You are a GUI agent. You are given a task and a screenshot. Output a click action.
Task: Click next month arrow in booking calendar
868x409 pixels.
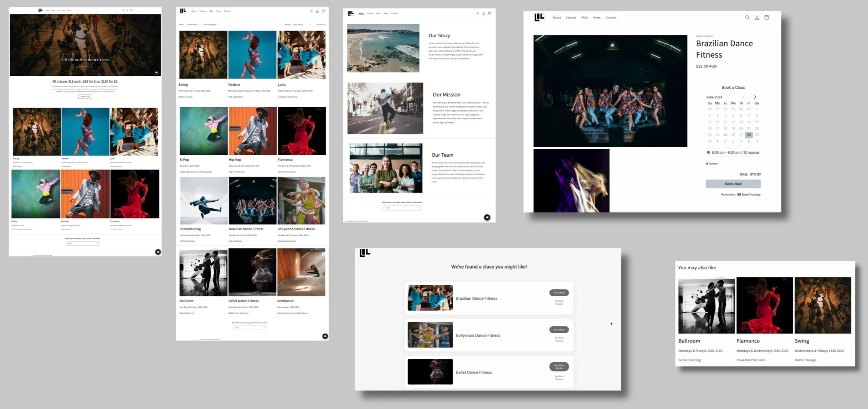point(755,97)
